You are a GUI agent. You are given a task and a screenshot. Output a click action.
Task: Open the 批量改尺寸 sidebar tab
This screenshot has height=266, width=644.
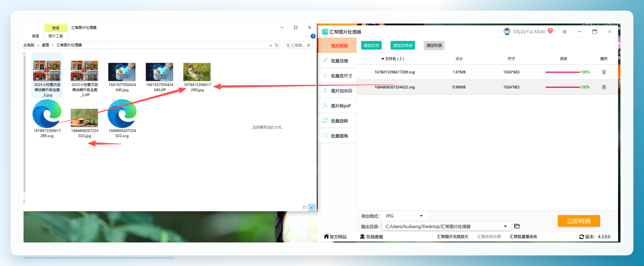337,76
